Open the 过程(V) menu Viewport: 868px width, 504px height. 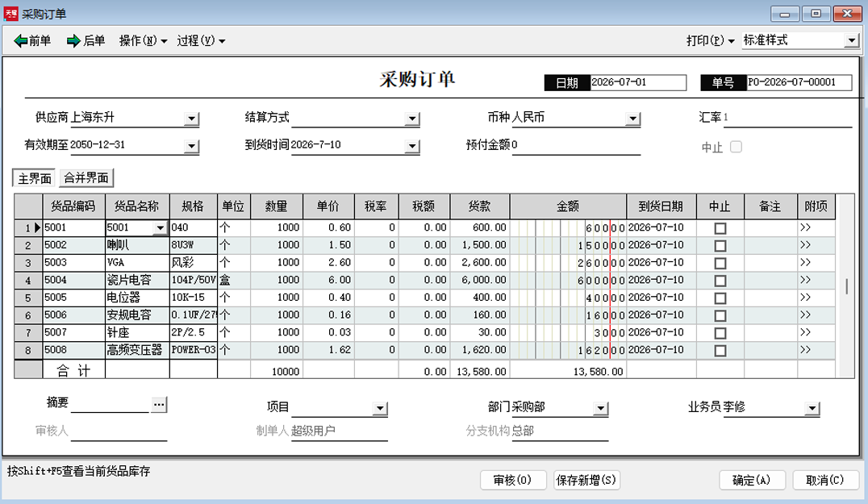(201, 40)
